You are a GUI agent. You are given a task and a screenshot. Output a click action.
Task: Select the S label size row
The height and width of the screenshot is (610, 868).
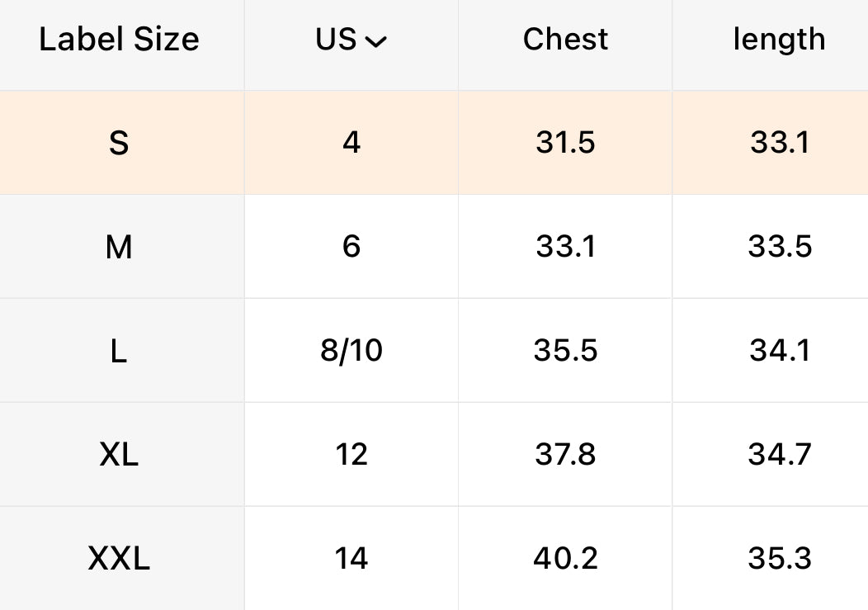(x=119, y=144)
